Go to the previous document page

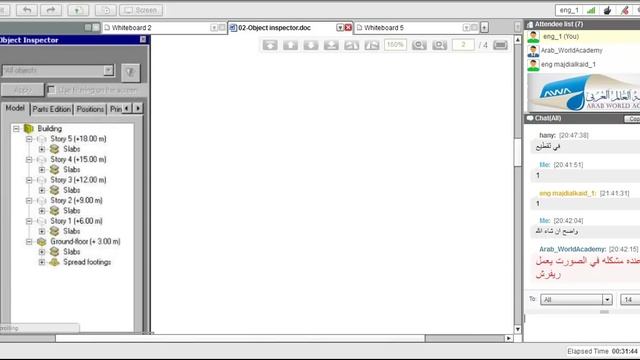click(x=290, y=45)
